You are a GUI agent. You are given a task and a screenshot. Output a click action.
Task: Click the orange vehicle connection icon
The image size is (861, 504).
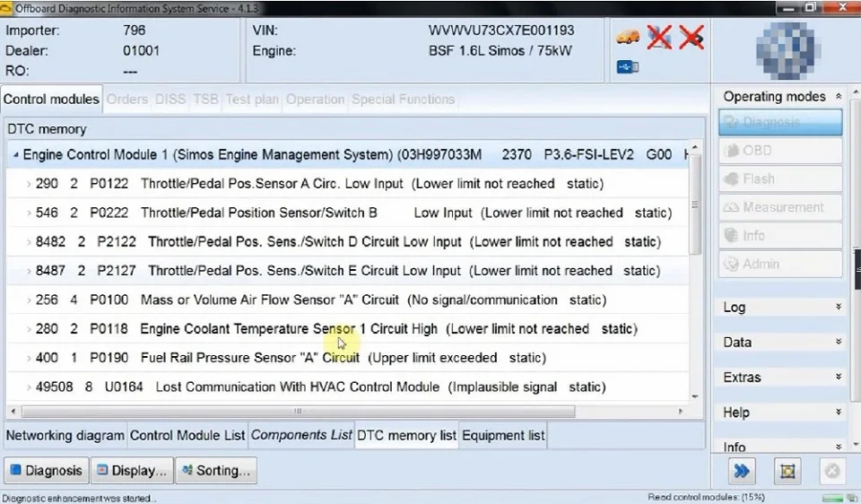[628, 38]
